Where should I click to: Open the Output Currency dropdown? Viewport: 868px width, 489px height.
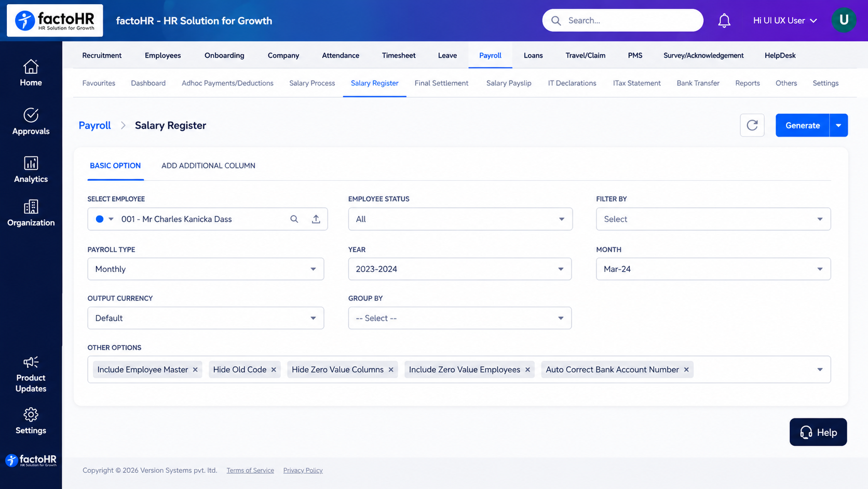[x=206, y=318]
